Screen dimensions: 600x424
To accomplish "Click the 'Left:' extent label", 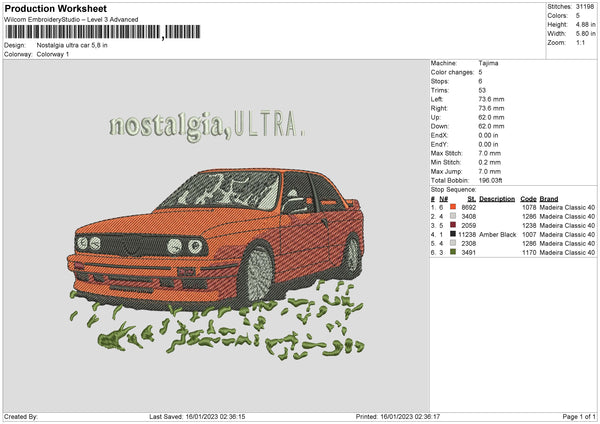I will tap(437, 99).
